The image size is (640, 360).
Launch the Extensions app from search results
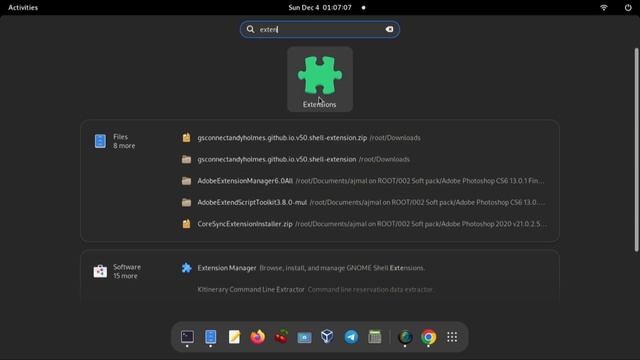click(320, 79)
